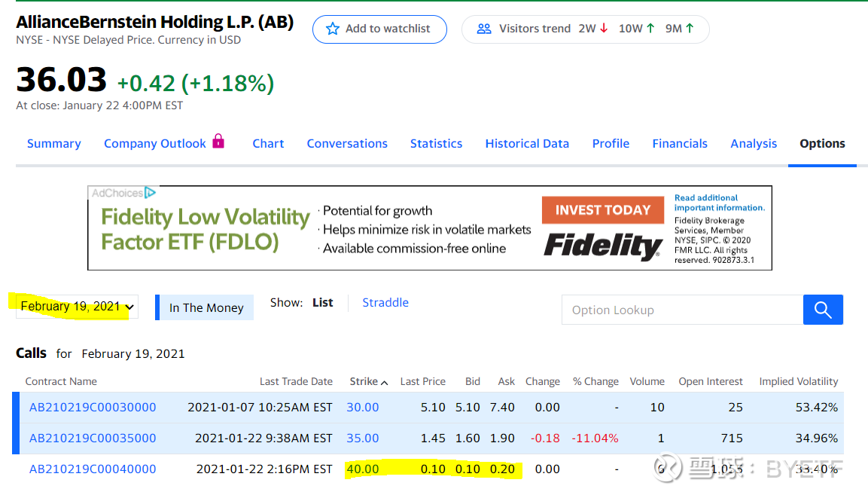Image resolution: width=868 pixels, height=495 pixels.
Task: Switch the view to Straddle
Action: (385, 303)
